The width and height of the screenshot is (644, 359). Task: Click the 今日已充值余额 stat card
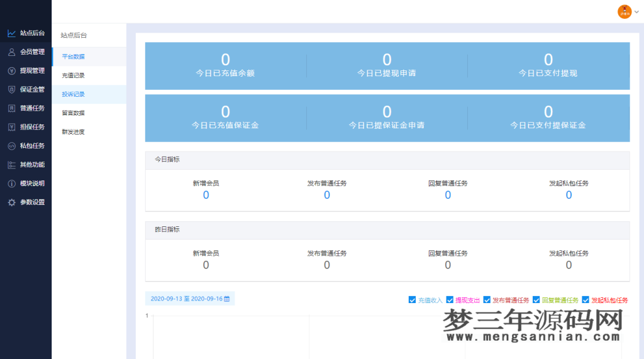pyautogui.click(x=226, y=66)
